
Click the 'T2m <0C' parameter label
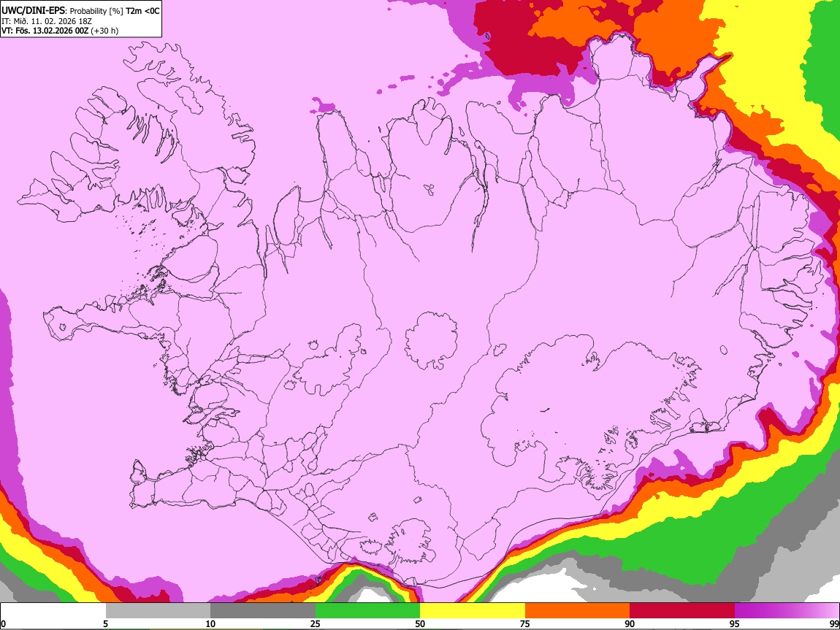tap(142, 11)
